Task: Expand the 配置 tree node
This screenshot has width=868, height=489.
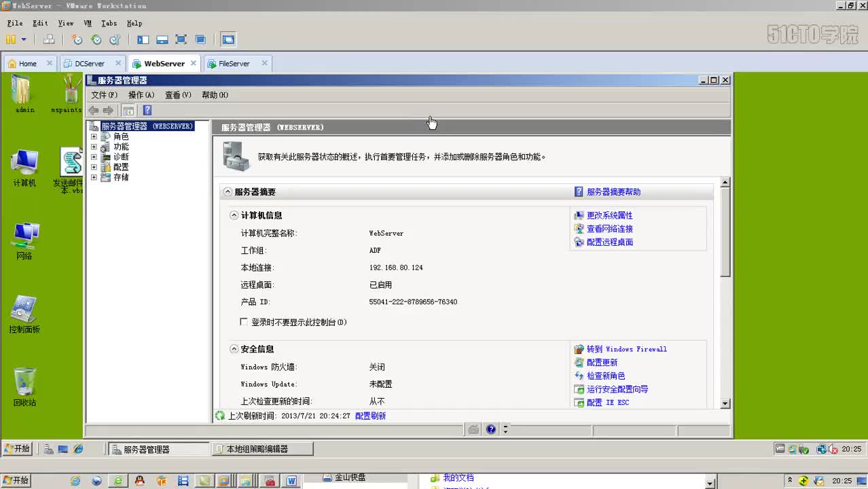Action: pyautogui.click(x=94, y=167)
